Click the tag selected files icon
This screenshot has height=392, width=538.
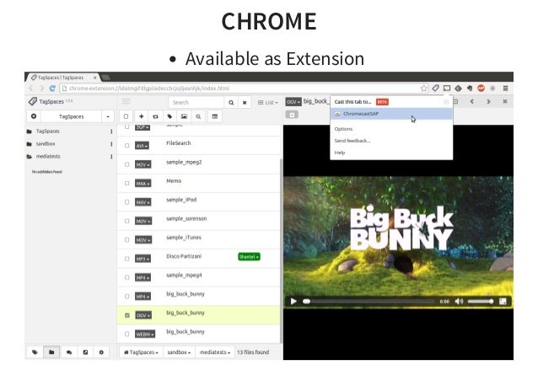[169, 116]
